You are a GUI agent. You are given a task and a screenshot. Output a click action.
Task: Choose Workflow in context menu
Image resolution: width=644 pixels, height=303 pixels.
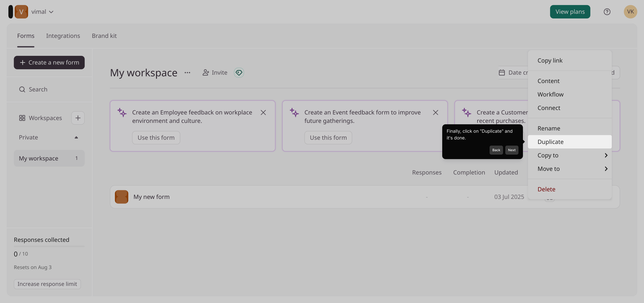570,95
